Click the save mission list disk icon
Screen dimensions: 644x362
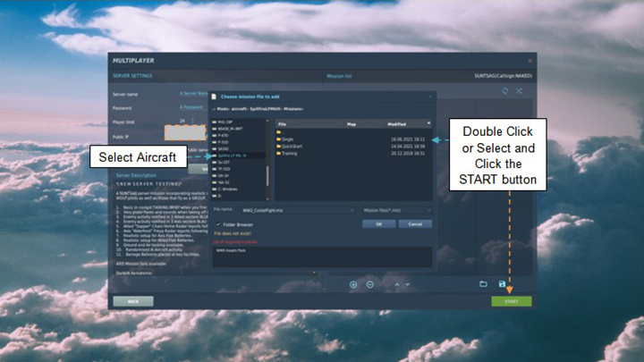click(502, 284)
